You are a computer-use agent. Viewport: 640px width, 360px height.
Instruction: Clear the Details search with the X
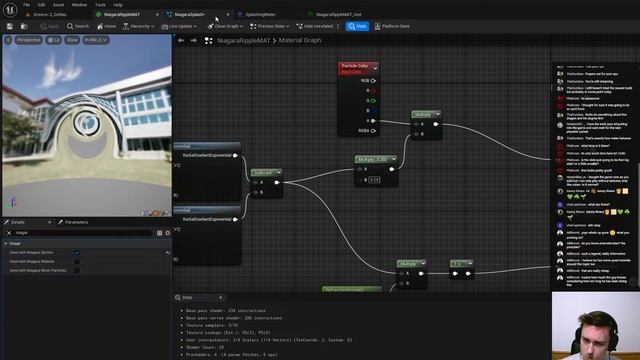[9, 233]
